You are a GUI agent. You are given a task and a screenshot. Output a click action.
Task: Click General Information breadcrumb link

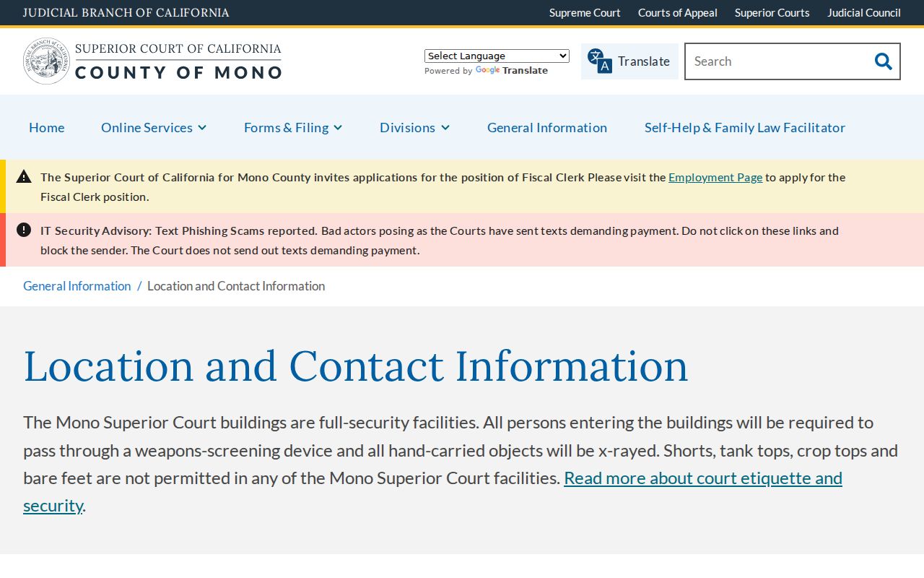pos(77,285)
